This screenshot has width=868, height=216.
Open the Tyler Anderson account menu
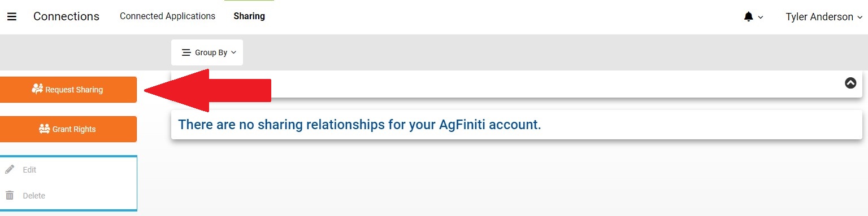coord(824,17)
